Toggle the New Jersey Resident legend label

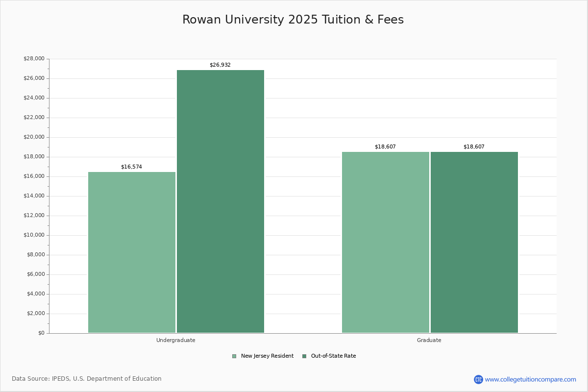coord(267,356)
